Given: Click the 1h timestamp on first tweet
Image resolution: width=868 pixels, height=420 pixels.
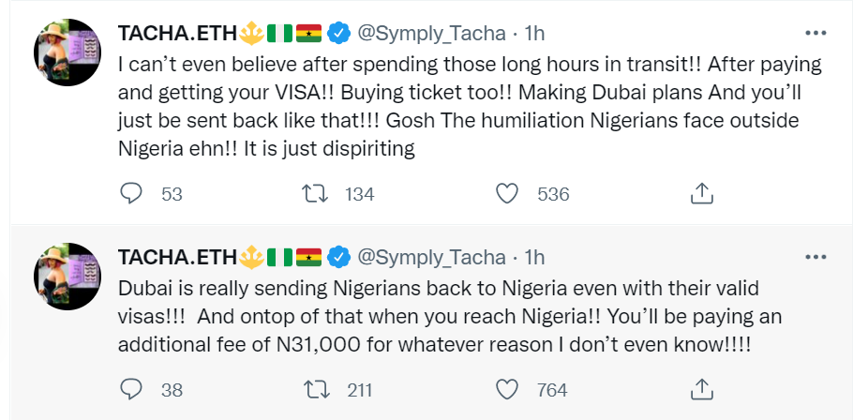Looking at the screenshot, I should (533, 34).
